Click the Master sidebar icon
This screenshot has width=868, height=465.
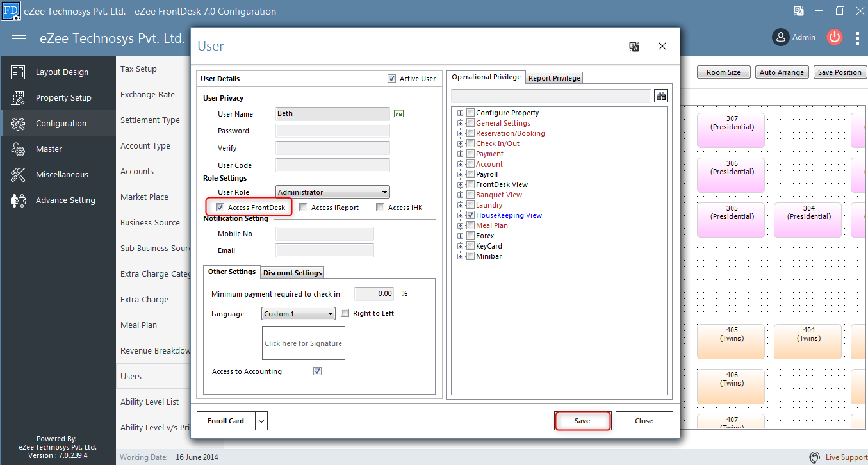coord(18,149)
